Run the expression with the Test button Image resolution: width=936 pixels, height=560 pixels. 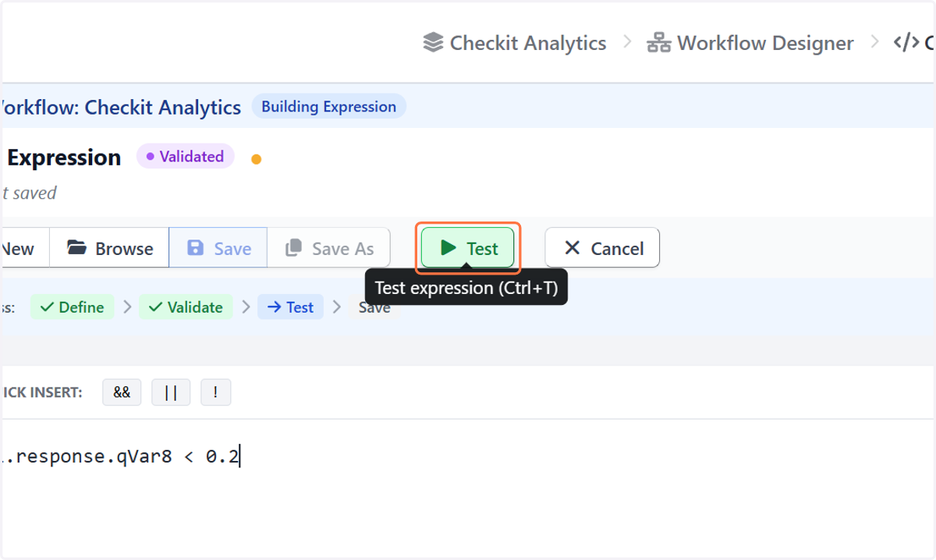pos(467,248)
